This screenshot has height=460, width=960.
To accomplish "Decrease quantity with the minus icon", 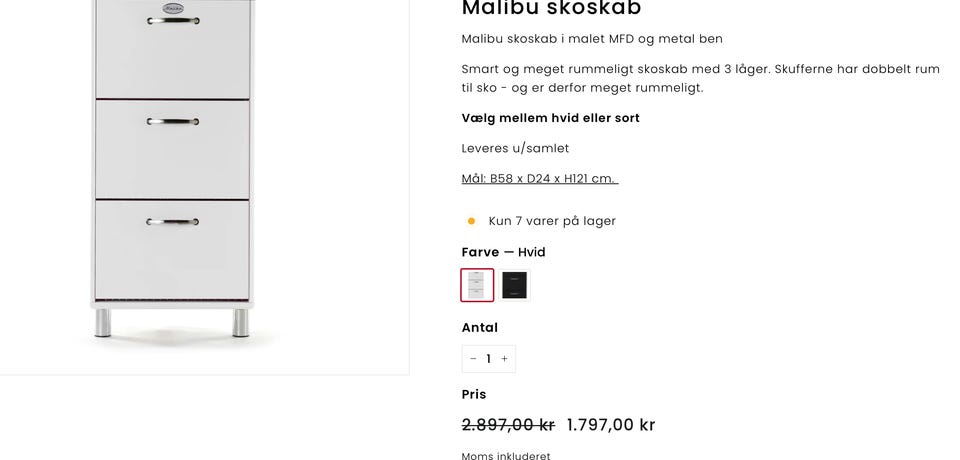I will pos(473,359).
